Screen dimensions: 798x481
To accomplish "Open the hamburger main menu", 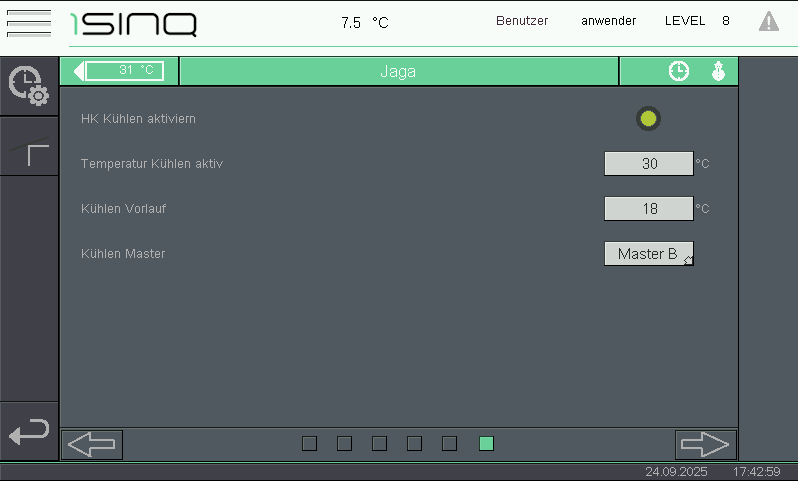I will click(x=28, y=22).
